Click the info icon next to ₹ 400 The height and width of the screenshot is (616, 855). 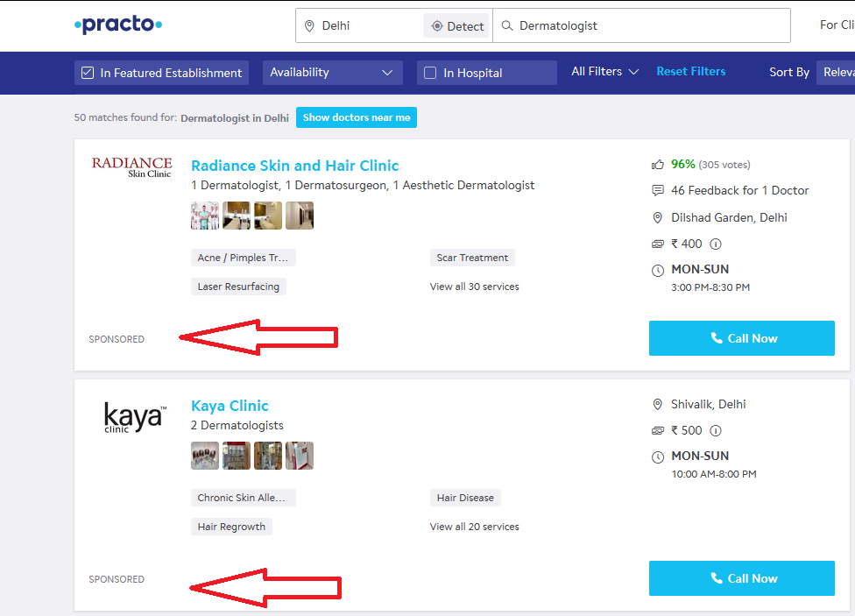click(x=716, y=244)
